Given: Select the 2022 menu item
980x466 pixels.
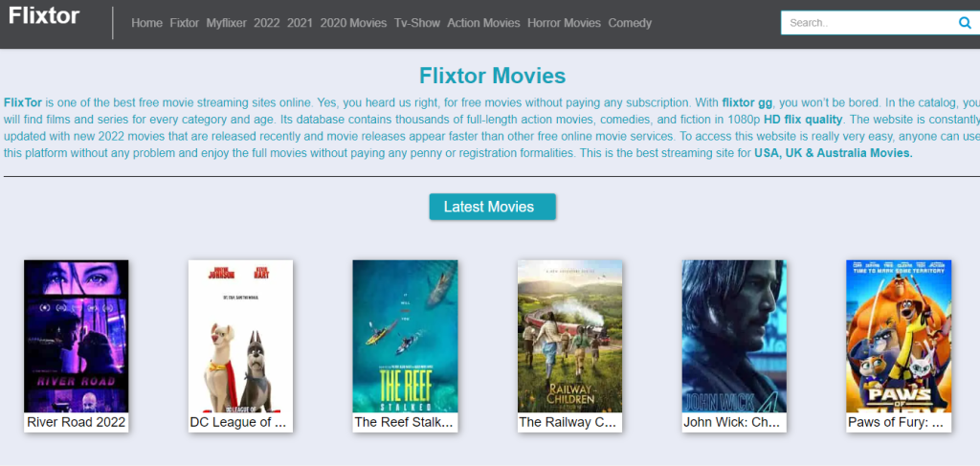Looking at the screenshot, I should (267, 23).
